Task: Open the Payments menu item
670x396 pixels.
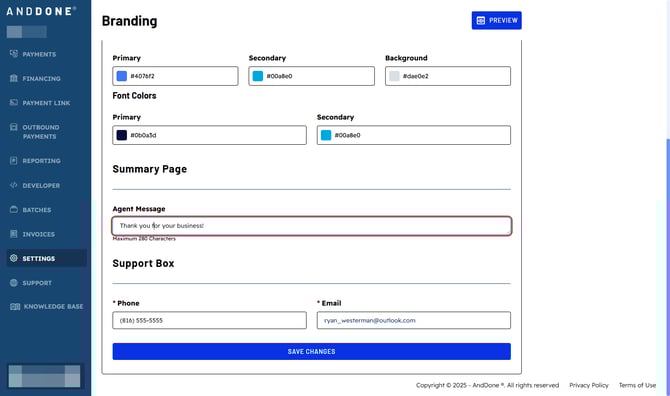Action: point(39,54)
